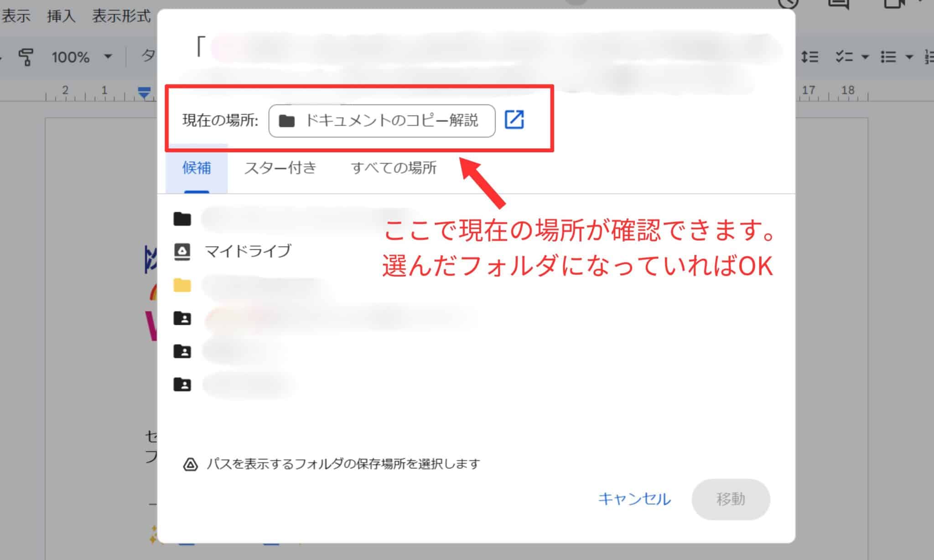
Task: Open the 表示 menu in Docs
Action: (x=16, y=16)
